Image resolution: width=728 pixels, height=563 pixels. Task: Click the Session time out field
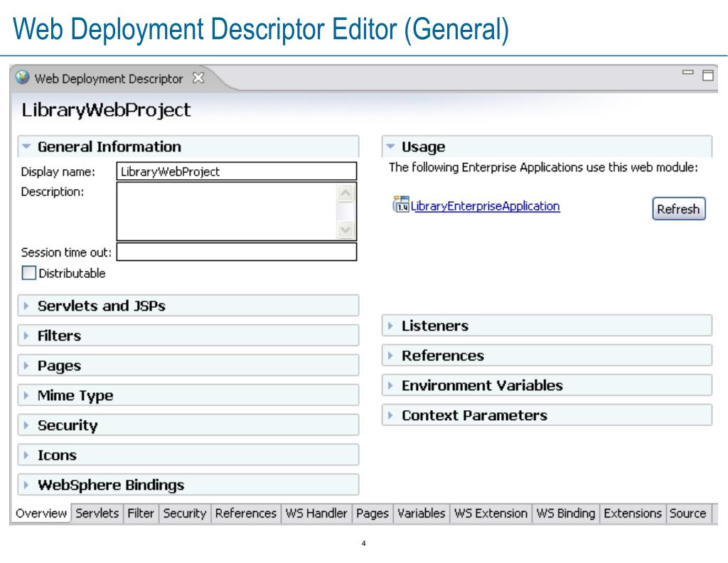click(x=236, y=252)
